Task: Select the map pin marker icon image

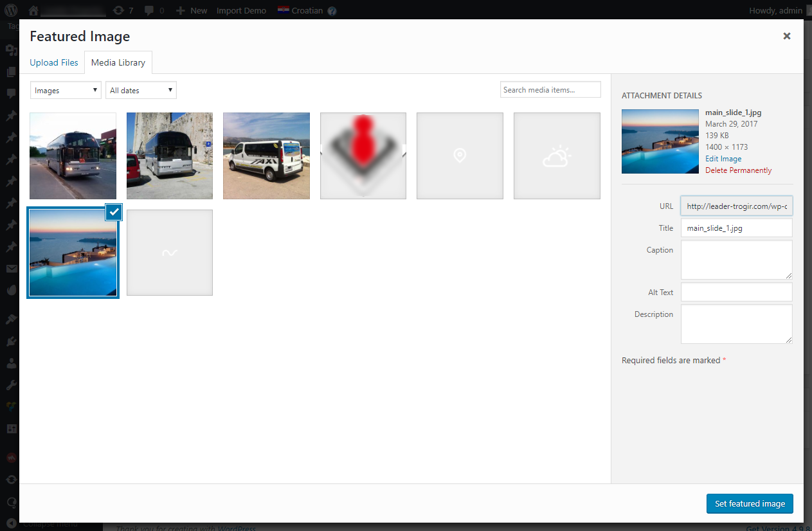Action: 459,156
